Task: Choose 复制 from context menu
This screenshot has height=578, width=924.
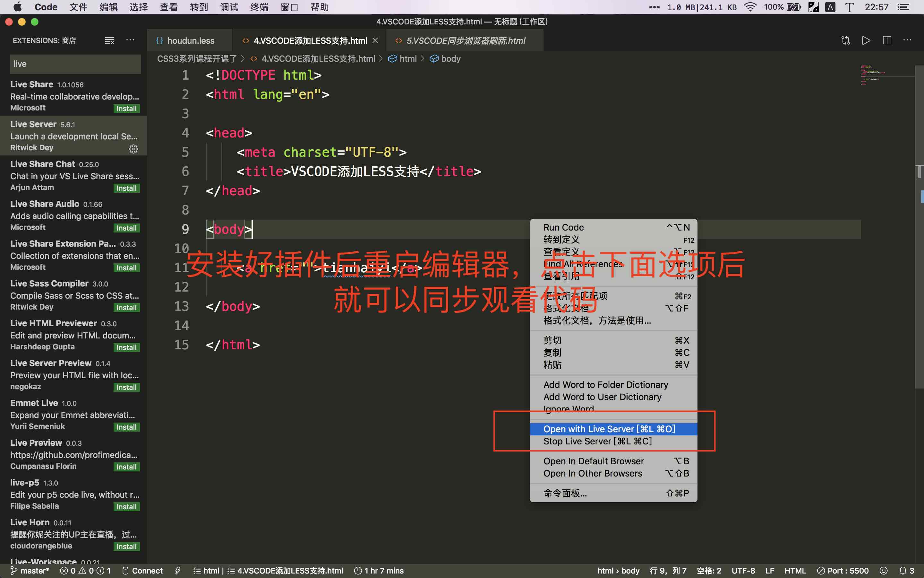Action: [613, 353]
